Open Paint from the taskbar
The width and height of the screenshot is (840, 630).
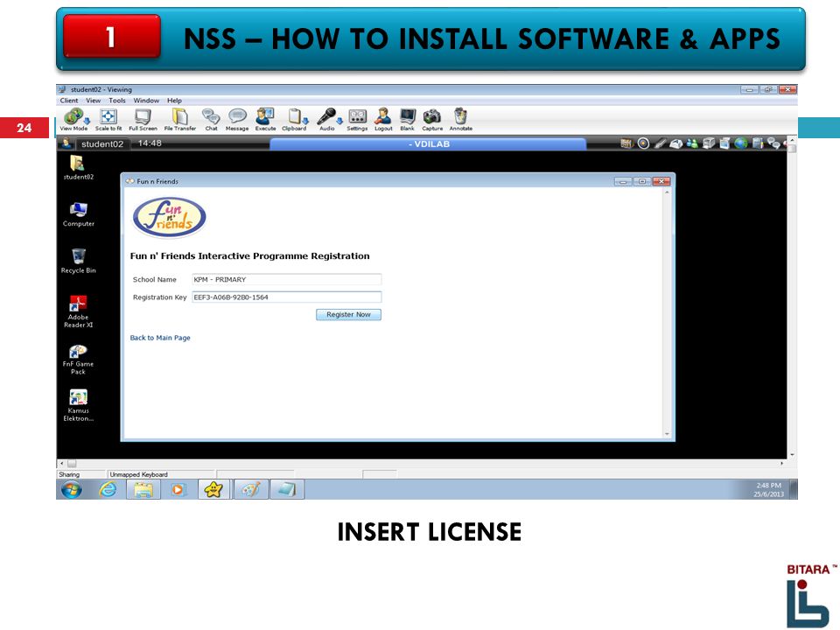click(x=250, y=489)
